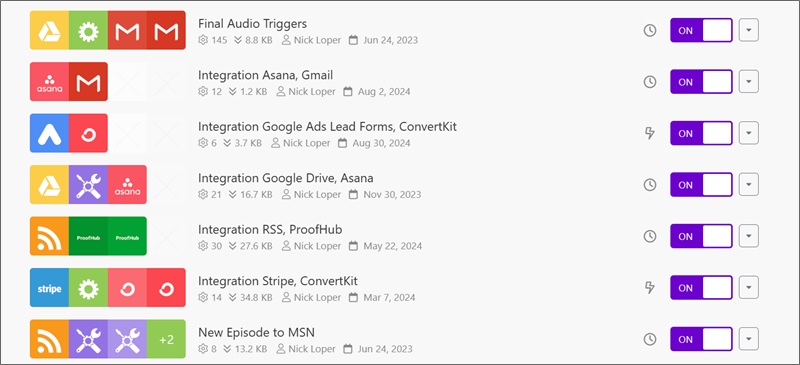The height and width of the screenshot is (365, 800).
Task: Open dropdown arrow for Integration Google Ads Lead Forms
Action: 748,133
